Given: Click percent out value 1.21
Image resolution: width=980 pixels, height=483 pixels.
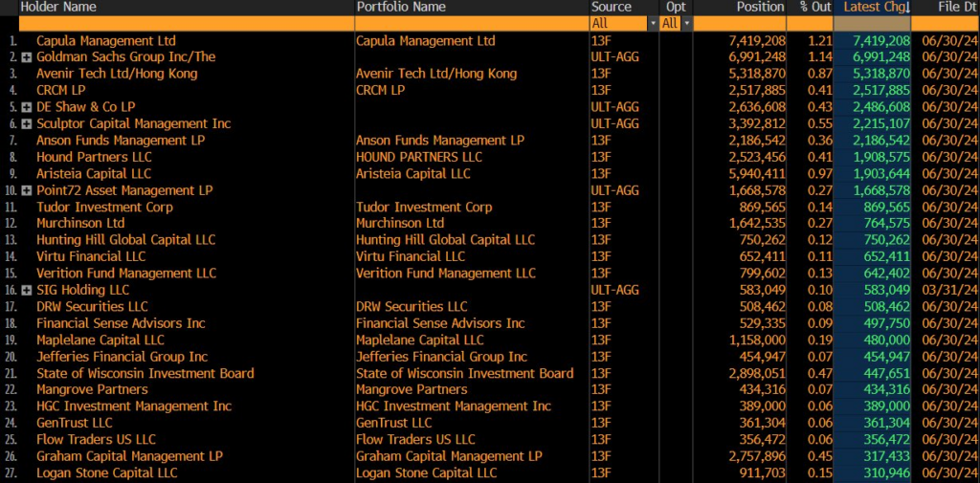Looking at the screenshot, I should pos(820,40).
